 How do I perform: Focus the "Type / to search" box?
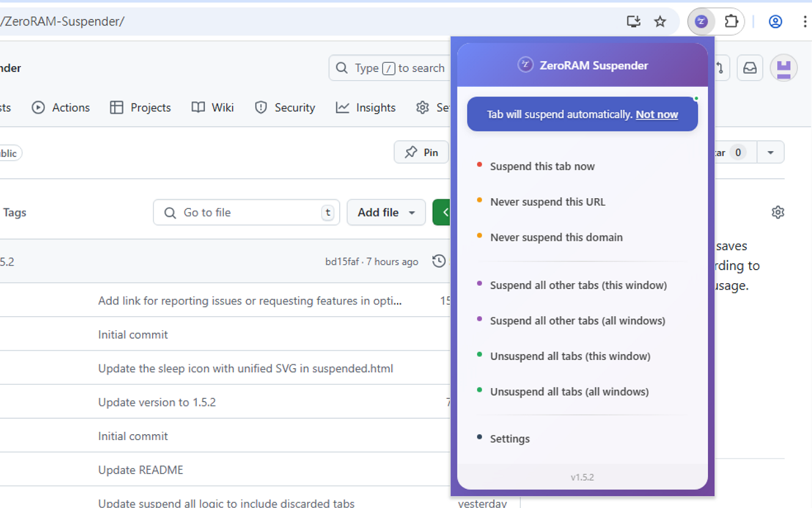[390, 68]
